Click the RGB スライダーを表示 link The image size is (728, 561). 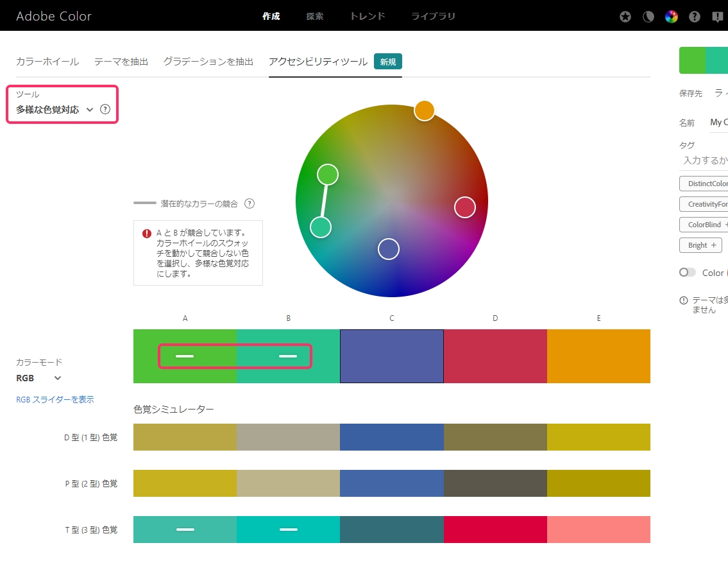55,399
